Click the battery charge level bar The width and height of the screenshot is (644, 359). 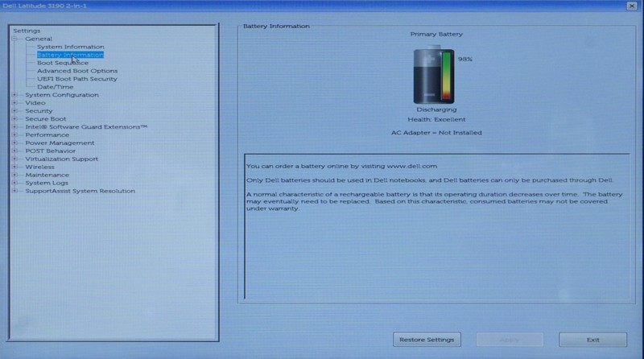tap(447, 76)
